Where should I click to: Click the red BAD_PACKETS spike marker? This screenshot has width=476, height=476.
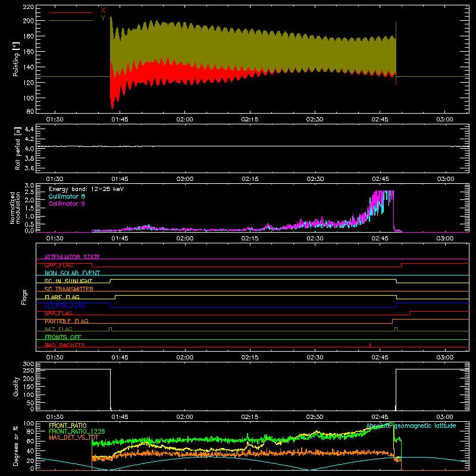(x=370, y=345)
